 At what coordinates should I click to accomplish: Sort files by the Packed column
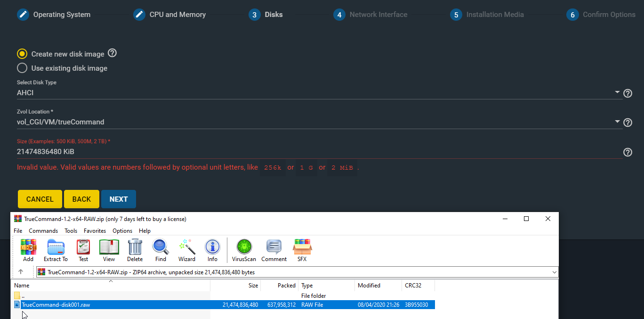[279, 286]
